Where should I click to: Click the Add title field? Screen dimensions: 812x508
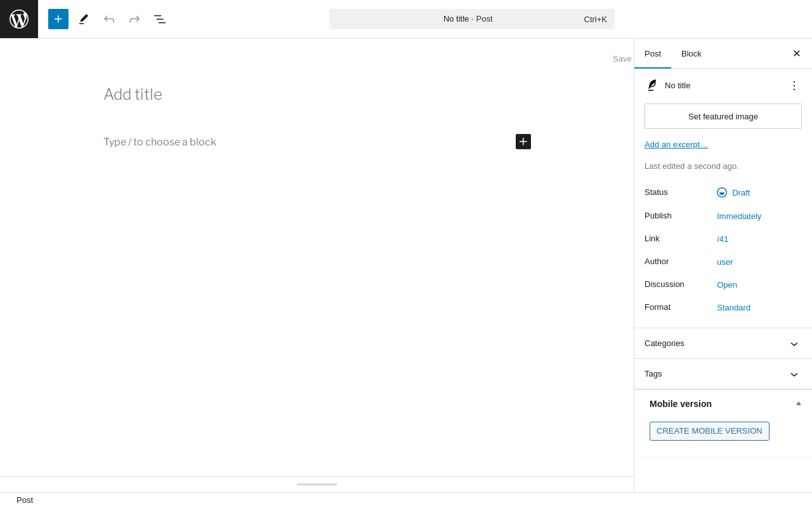317,95
